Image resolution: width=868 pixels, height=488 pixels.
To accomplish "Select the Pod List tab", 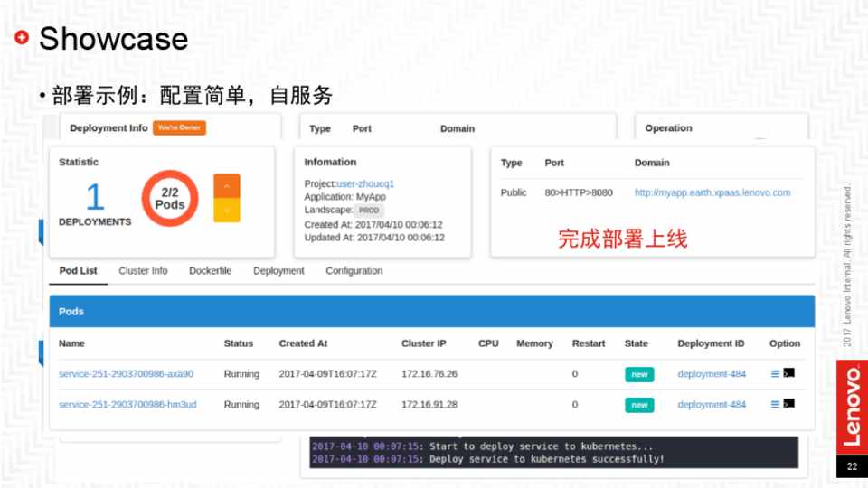I will [78, 271].
